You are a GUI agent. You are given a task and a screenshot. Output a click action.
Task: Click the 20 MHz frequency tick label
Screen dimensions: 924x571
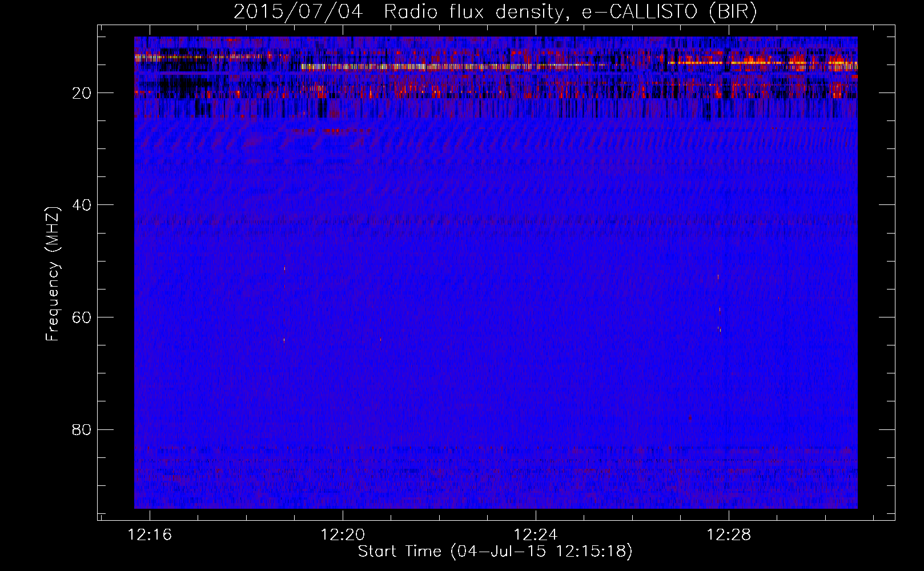tap(82, 93)
